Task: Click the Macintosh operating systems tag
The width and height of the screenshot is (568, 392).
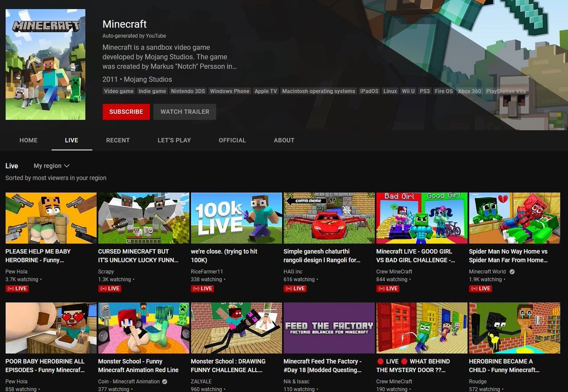Action: [319, 91]
